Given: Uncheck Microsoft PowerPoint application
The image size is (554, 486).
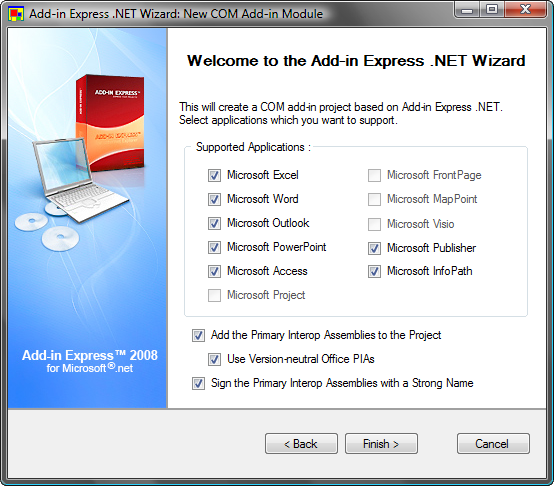Looking at the screenshot, I should (x=214, y=247).
